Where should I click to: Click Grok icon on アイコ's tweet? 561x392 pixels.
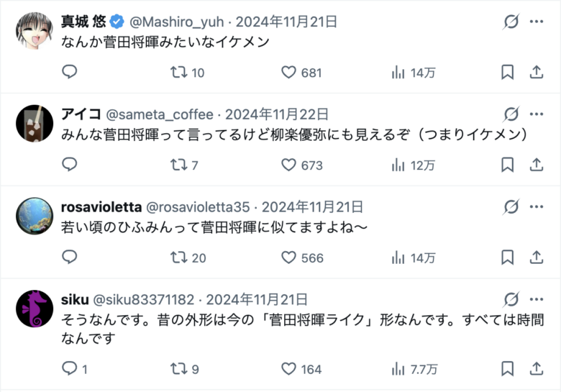point(511,114)
